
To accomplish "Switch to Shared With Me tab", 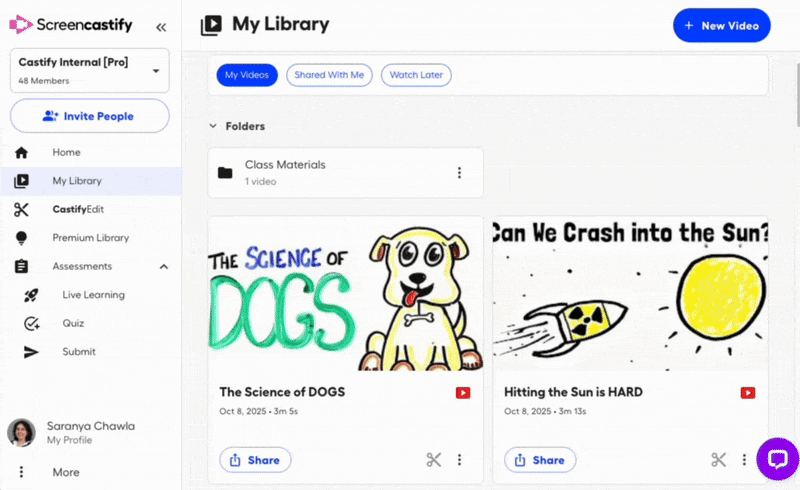I will 329,75.
